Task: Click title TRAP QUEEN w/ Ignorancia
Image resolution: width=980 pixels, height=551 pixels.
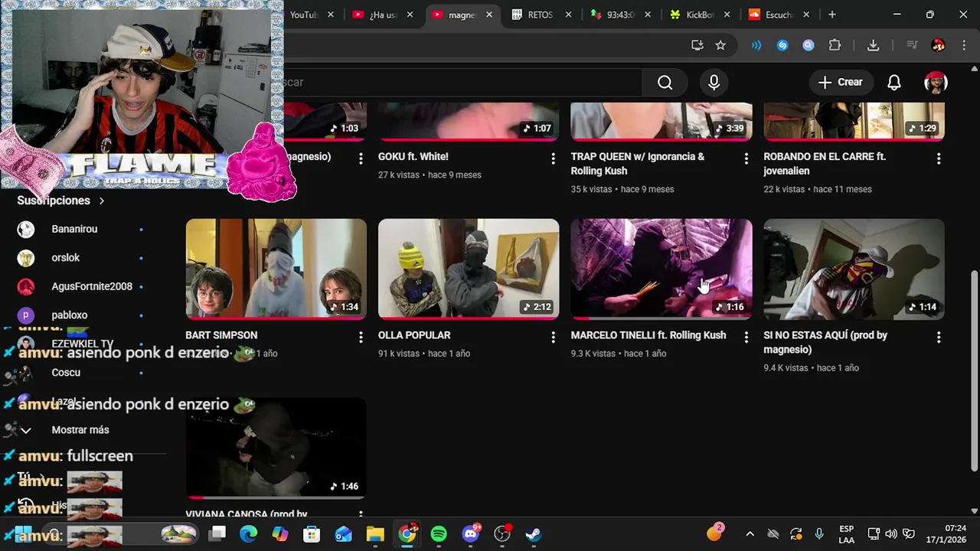Action: point(638,164)
